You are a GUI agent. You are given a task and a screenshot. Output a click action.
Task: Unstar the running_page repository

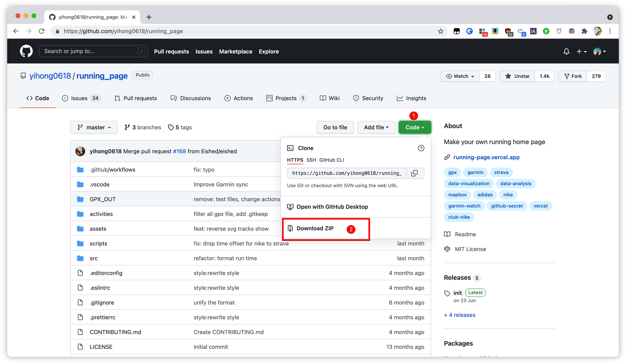tap(517, 76)
